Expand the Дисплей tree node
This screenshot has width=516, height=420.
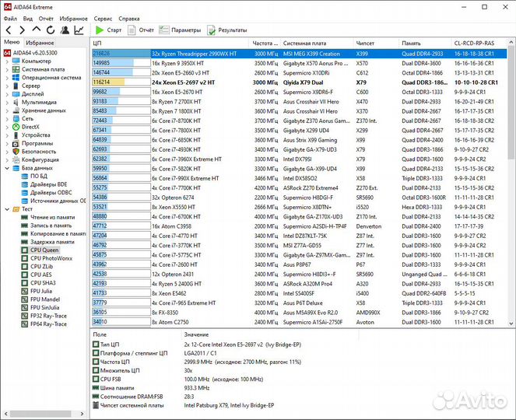(7, 94)
